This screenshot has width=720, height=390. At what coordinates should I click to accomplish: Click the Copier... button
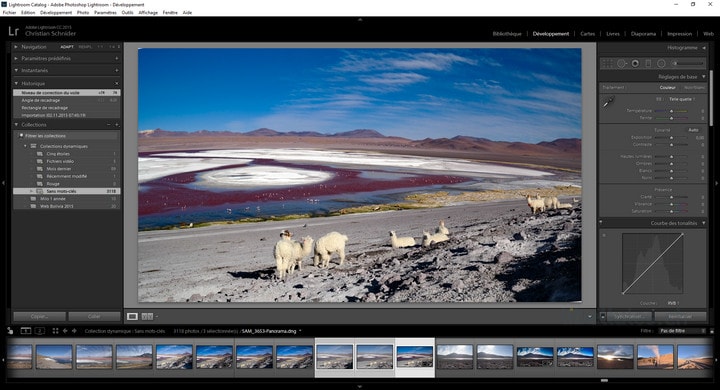pyautogui.click(x=39, y=317)
